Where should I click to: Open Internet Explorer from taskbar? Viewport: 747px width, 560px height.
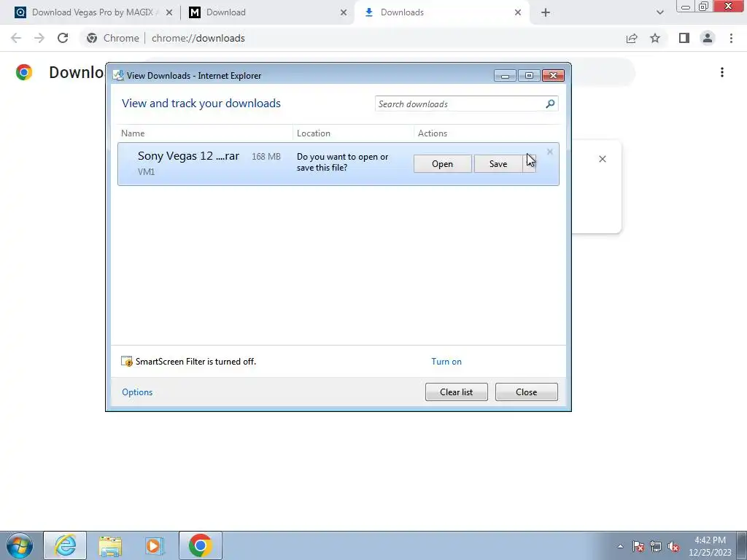(65, 545)
